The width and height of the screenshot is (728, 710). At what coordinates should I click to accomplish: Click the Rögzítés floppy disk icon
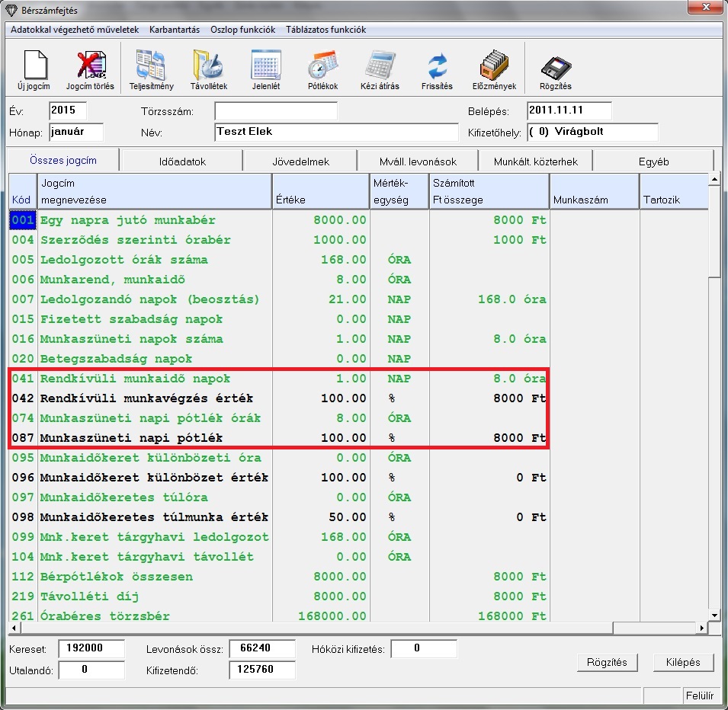click(556, 67)
